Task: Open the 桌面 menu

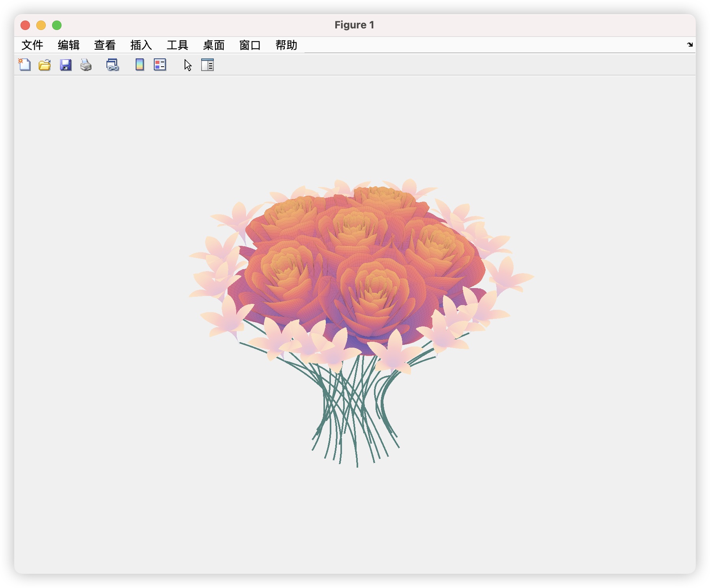Action: pyautogui.click(x=214, y=45)
